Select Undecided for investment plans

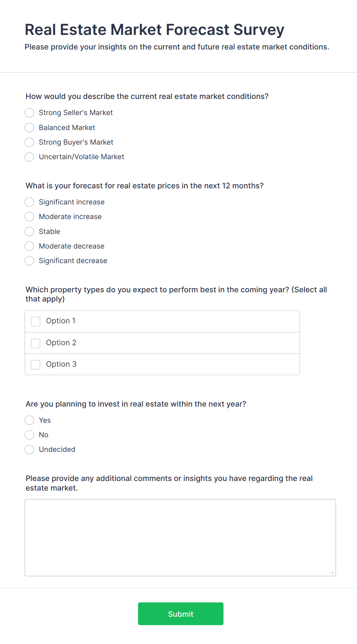(30, 450)
